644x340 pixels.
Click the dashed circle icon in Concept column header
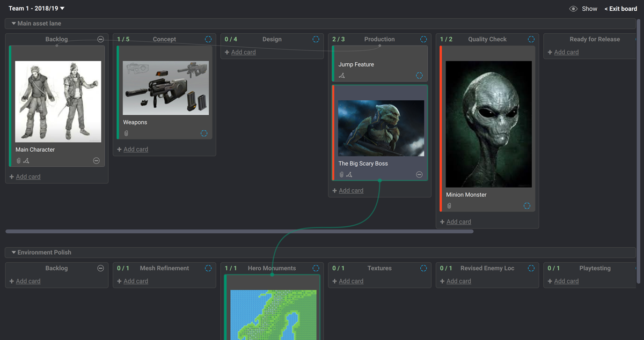pos(208,39)
